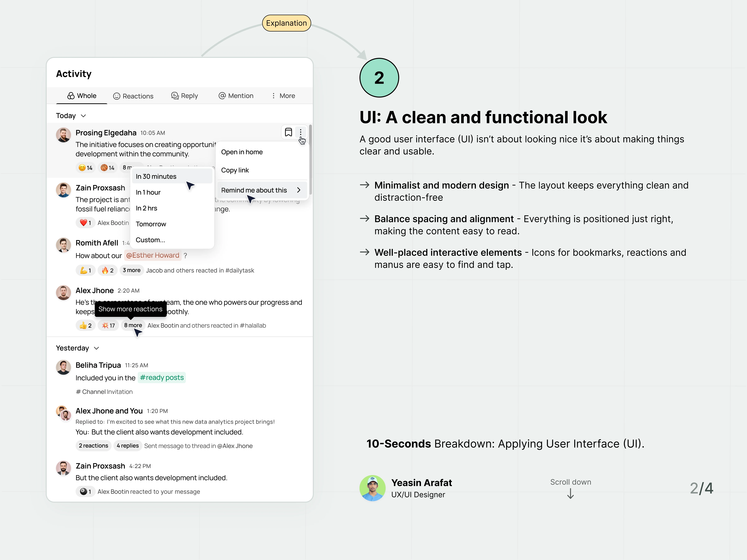Switch to the Whole tab

pos(82,96)
